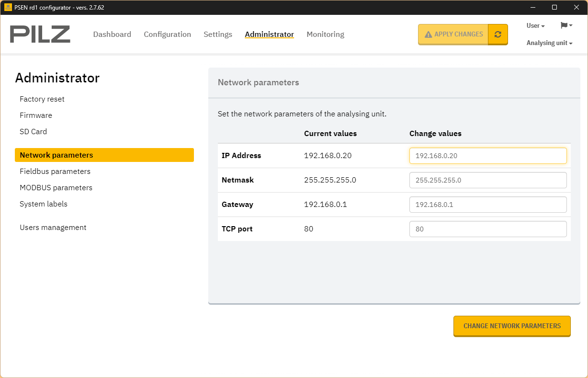588x378 pixels.
Task: Click the Gateway input field
Action: pos(488,205)
